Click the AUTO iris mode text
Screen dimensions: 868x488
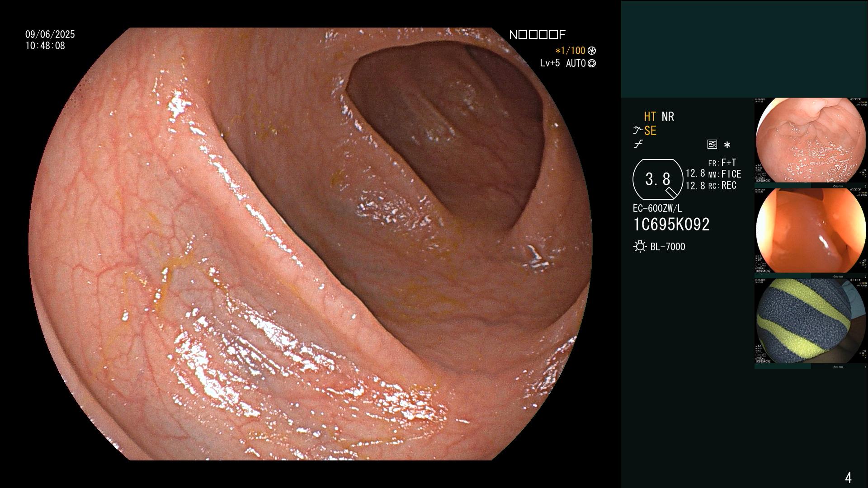click(576, 63)
